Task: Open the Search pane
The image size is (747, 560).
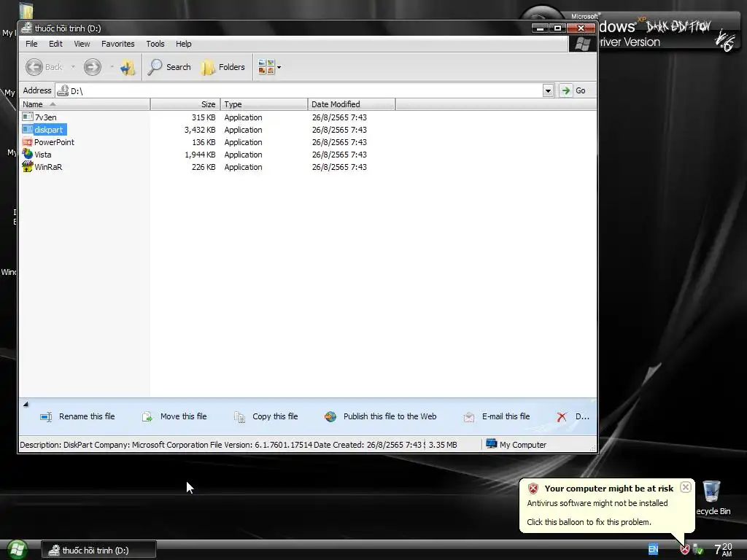Action: coord(169,67)
